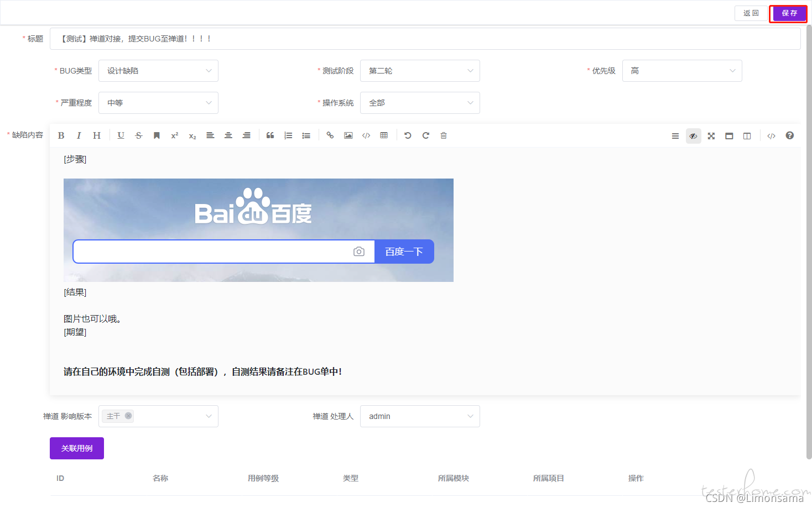The image size is (812, 508).
Task: Click the 名称 column header
Action: 160,478
